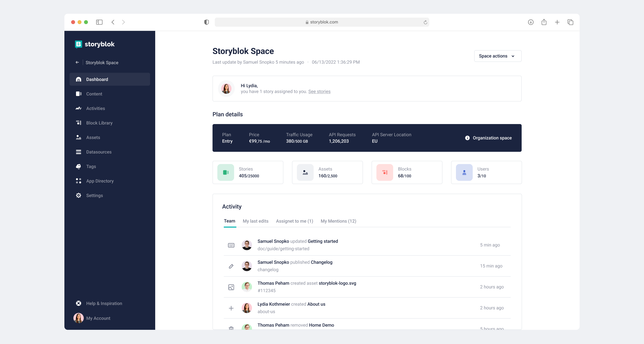Click the Assets icon in sidebar
Image resolution: width=644 pixels, height=344 pixels.
point(78,137)
